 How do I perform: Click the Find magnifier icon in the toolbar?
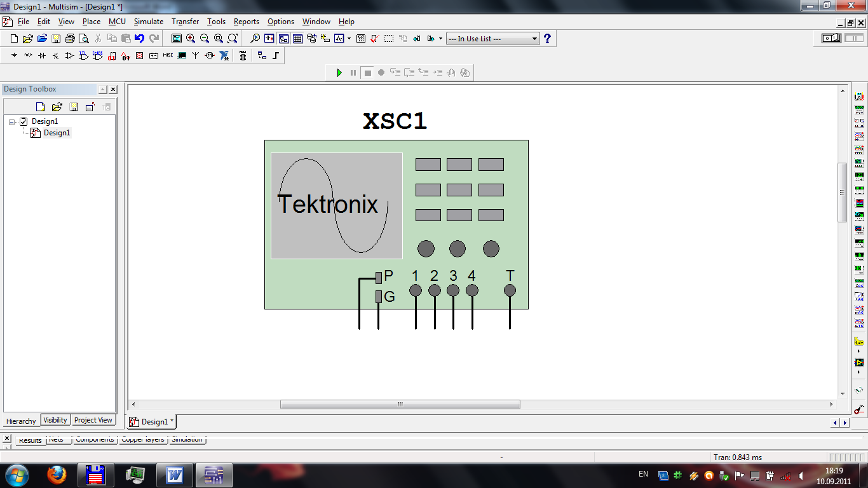pyautogui.click(x=255, y=39)
